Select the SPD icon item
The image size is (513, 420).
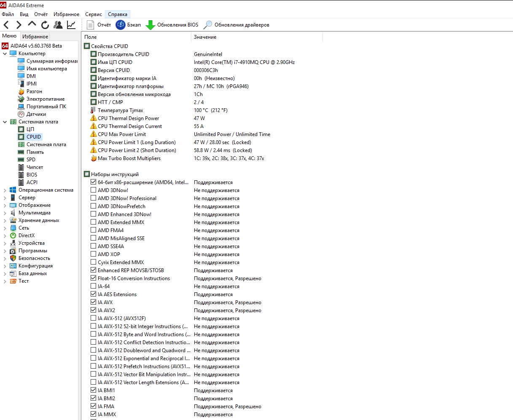21,160
